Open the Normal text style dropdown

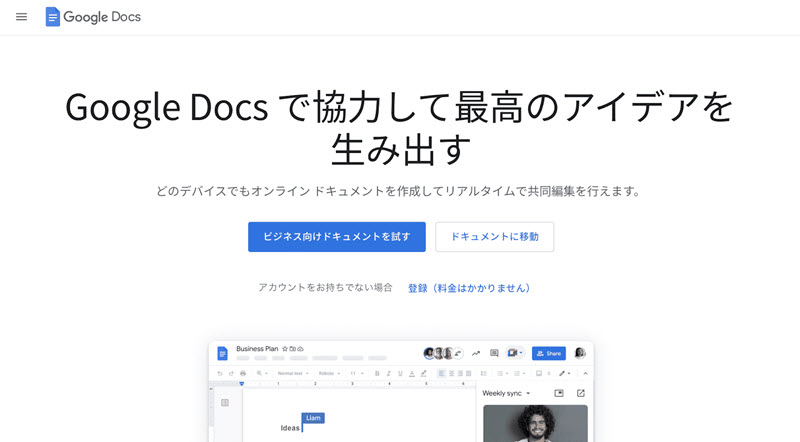click(293, 373)
